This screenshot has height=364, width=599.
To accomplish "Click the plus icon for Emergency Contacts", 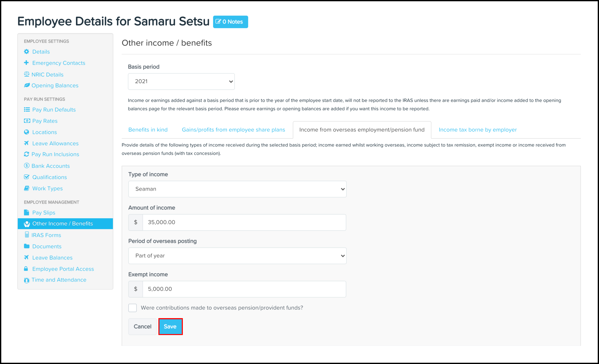I will pos(26,63).
